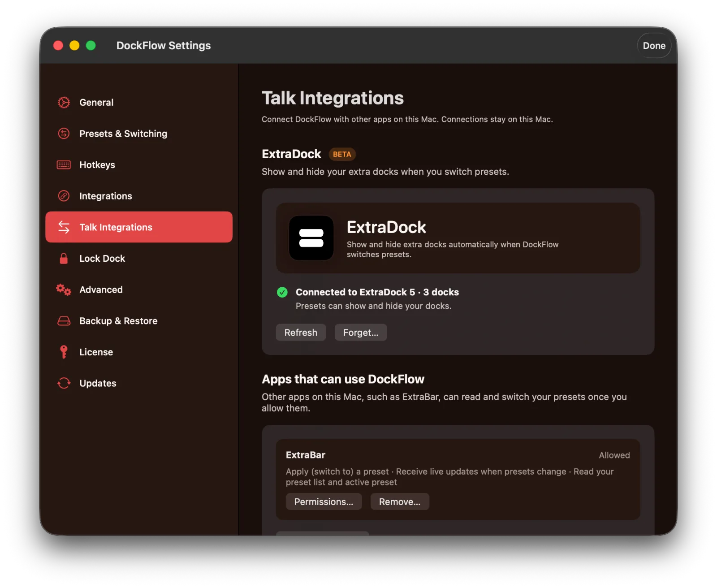Viewport: 717px width, 588px height.
Task: Click the Backup & Restore drive icon
Action: click(64, 321)
